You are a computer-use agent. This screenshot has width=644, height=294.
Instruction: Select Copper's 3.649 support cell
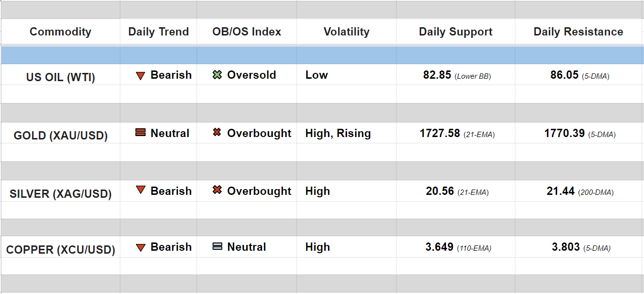pos(440,247)
